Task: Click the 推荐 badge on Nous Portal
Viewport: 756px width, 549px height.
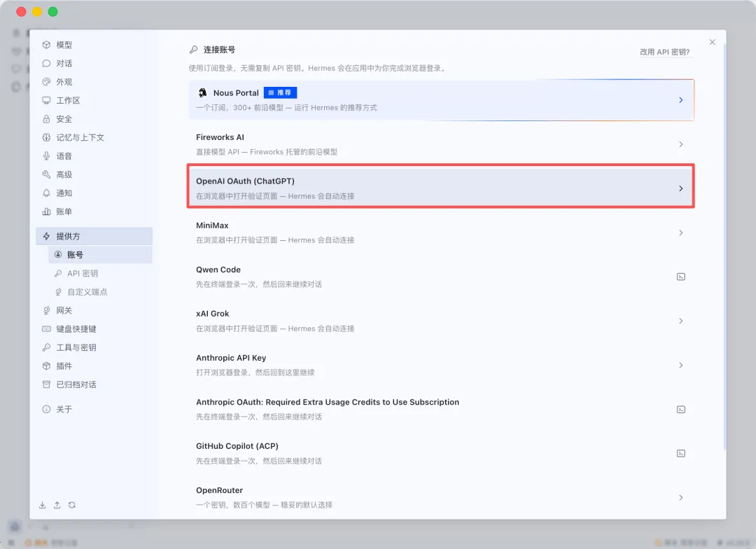Action: coord(280,92)
